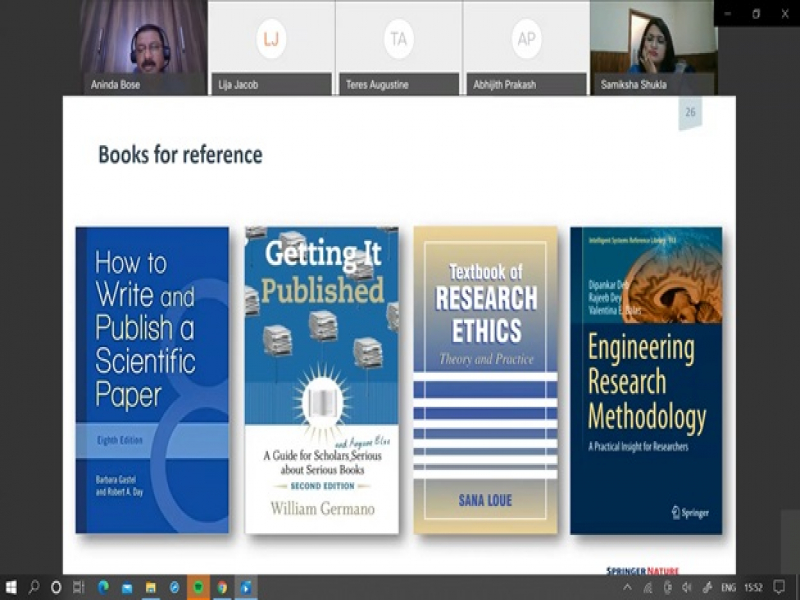Screen dimensions: 800x600
Task: Select Abhijith Prakash's participant tile
Action: (527, 47)
